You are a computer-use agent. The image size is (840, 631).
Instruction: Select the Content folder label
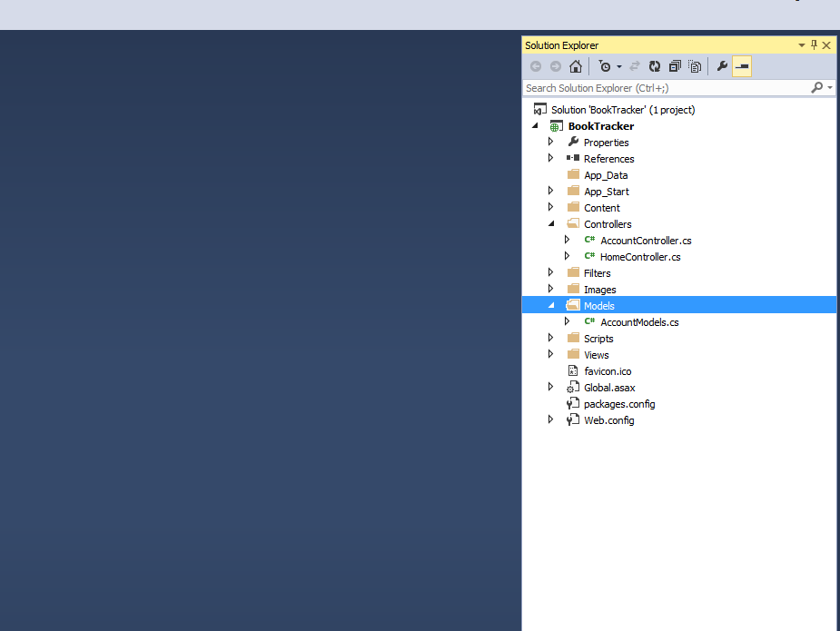click(601, 208)
